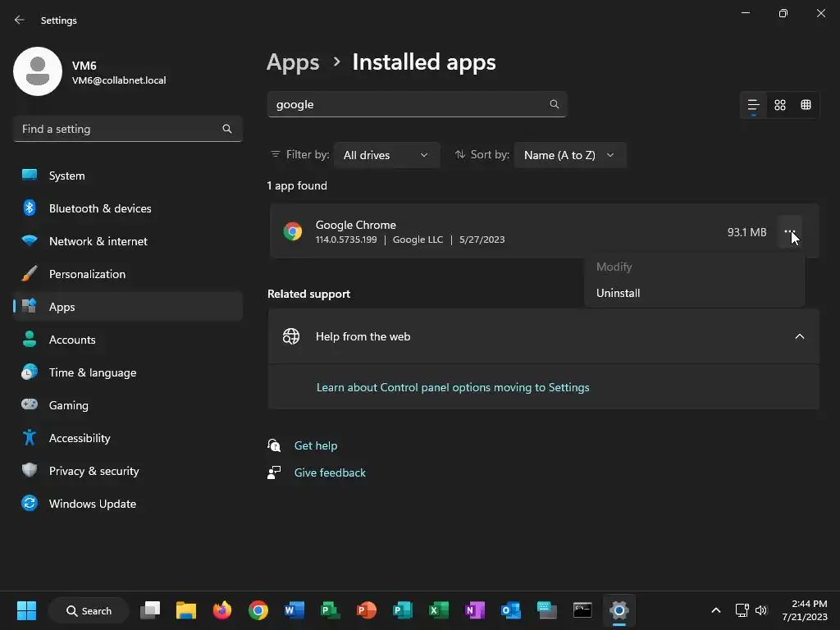Click the globe icon beside Help from the web

291,336
